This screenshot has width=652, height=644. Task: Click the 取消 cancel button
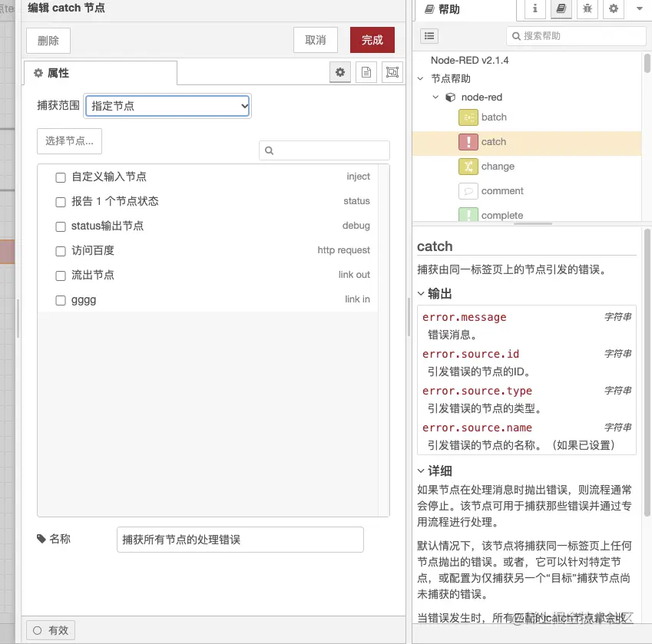[315, 40]
